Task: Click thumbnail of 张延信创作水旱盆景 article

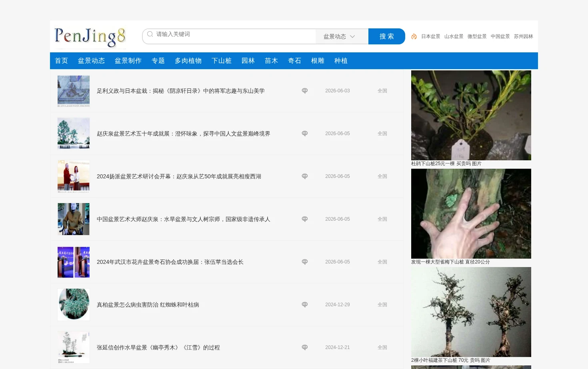Action: [74, 347]
